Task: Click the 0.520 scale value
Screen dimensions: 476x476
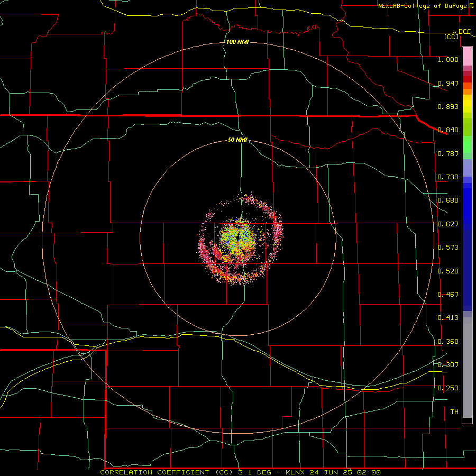Action: tap(448, 271)
